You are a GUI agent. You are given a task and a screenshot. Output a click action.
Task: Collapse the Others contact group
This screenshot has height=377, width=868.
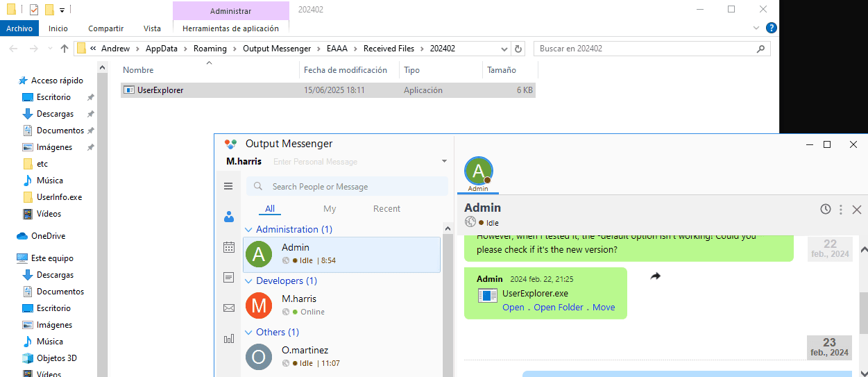pos(249,333)
